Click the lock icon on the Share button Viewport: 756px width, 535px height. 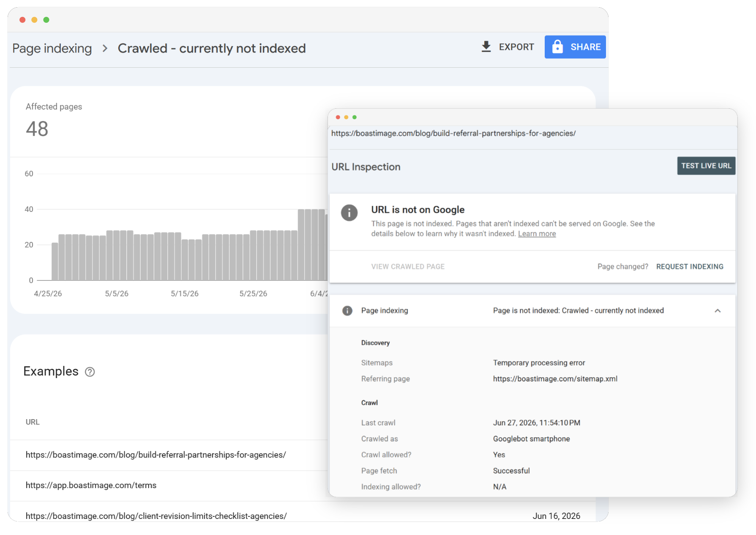[x=557, y=47]
